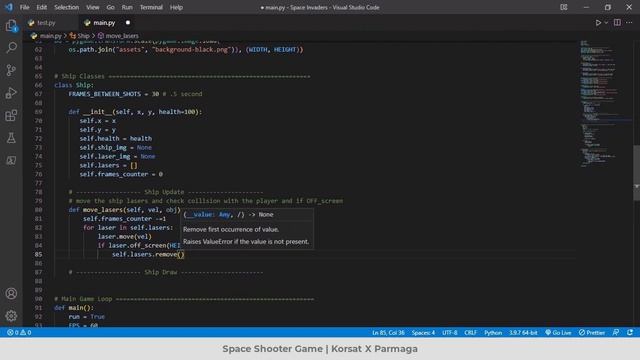Open the File menu
This screenshot has width=640, height=360.
24,7
